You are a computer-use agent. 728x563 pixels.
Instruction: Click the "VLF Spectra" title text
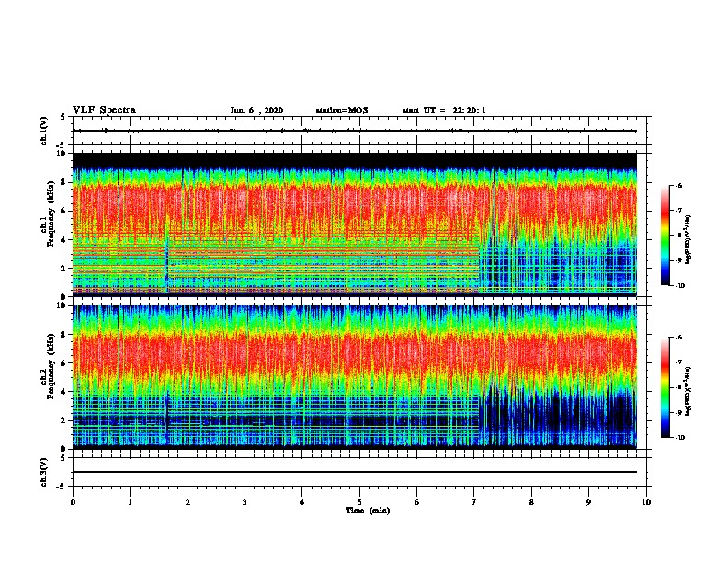click(x=104, y=110)
